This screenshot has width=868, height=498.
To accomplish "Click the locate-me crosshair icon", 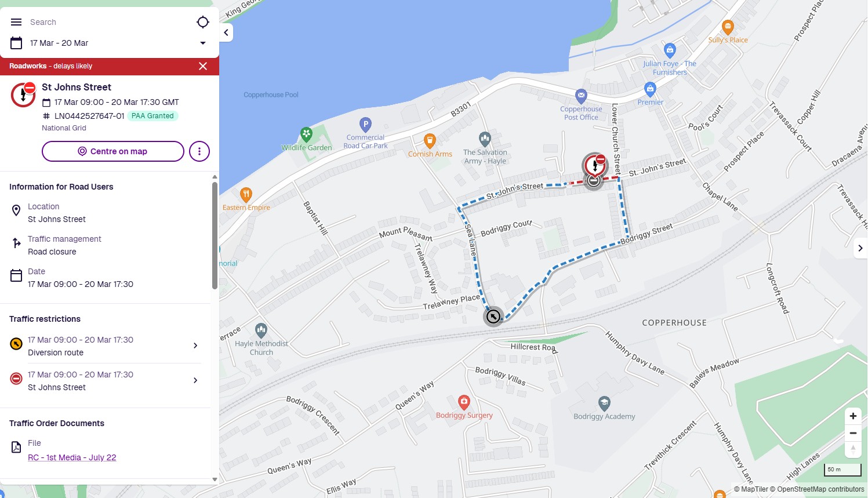I will click(x=202, y=22).
